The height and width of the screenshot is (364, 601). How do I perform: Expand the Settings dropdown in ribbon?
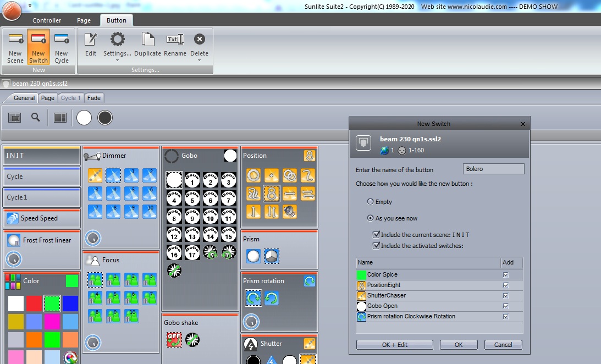click(x=117, y=60)
